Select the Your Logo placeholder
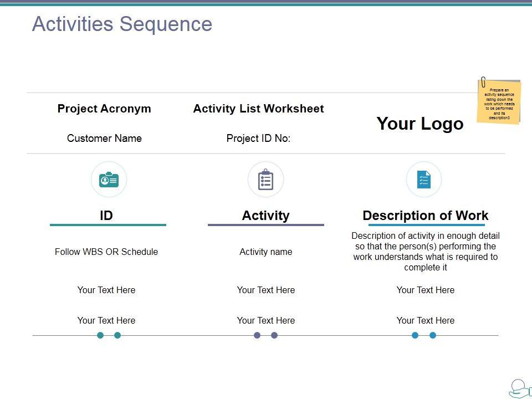This screenshot has height=399, width=532. click(x=420, y=124)
